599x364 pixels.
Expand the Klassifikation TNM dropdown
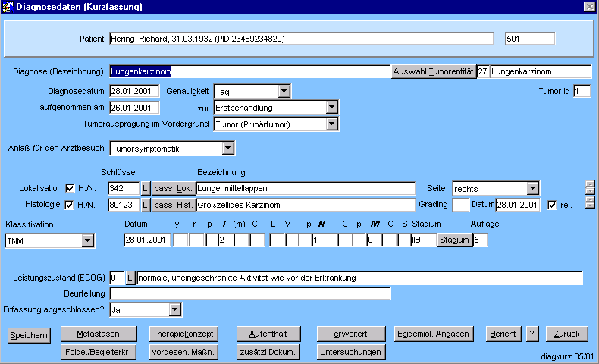88,241
